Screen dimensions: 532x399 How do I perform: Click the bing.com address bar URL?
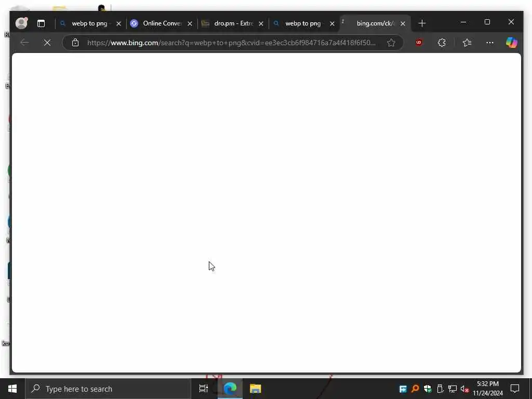(x=231, y=43)
